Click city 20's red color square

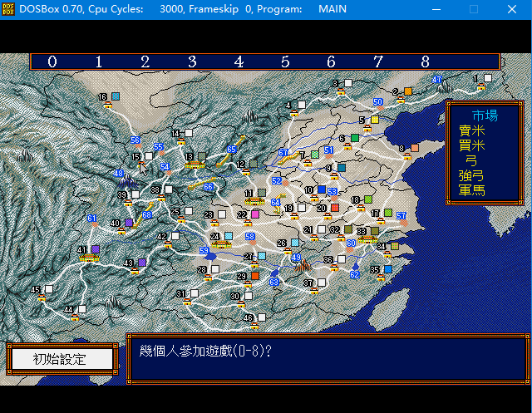(x=335, y=207)
